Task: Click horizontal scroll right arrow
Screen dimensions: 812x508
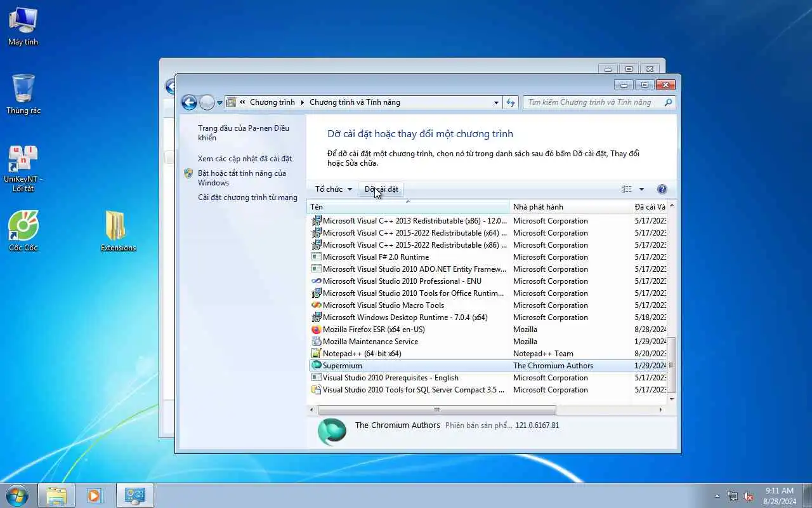Action: pos(661,410)
